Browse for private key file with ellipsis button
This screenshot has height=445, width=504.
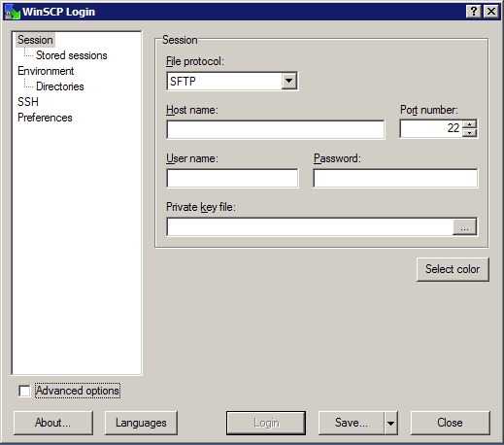click(x=464, y=226)
